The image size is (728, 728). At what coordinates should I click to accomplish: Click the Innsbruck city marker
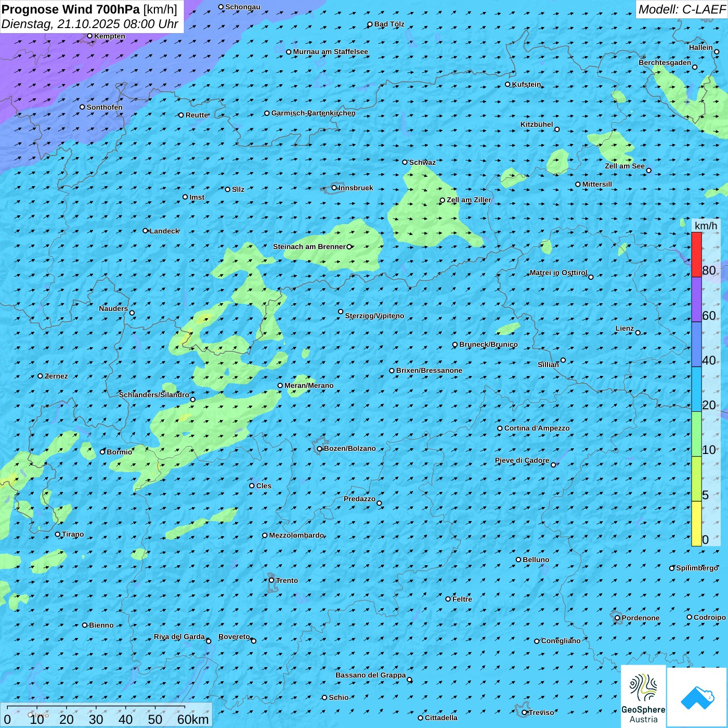[334, 188]
